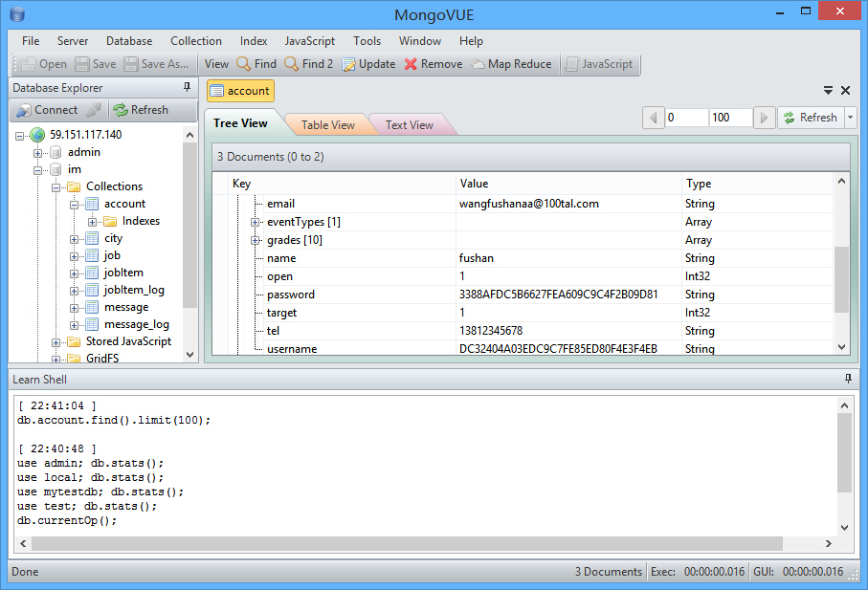The image size is (868, 590).
Task: Click the server globe icon 59.151.117.140
Action: pyautogui.click(x=37, y=135)
